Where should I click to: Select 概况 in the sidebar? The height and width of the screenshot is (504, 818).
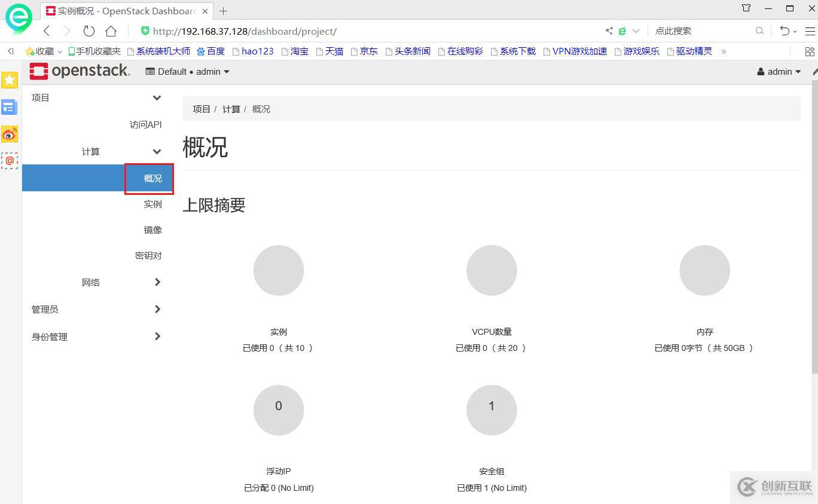tap(153, 178)
